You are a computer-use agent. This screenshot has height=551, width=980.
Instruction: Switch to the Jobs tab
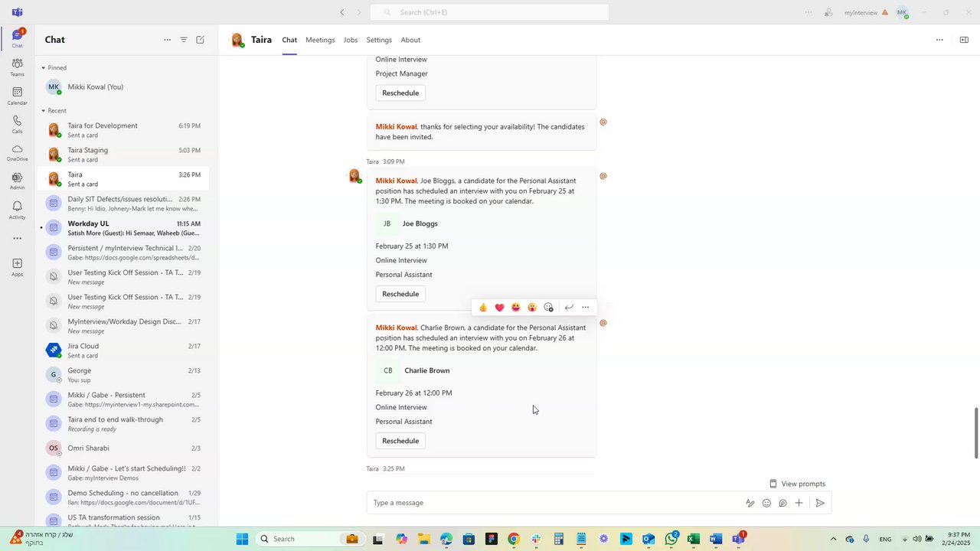pos(351,40)
